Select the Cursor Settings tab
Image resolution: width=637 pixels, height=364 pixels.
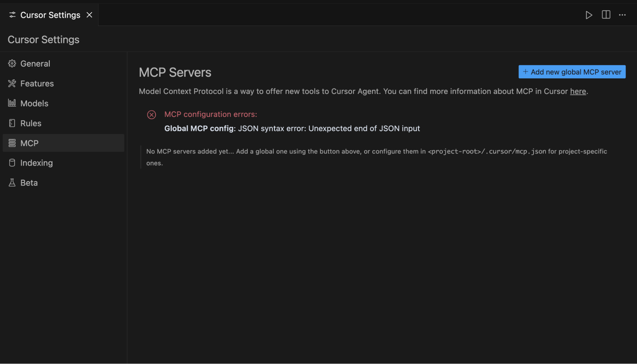click(50, 15)
